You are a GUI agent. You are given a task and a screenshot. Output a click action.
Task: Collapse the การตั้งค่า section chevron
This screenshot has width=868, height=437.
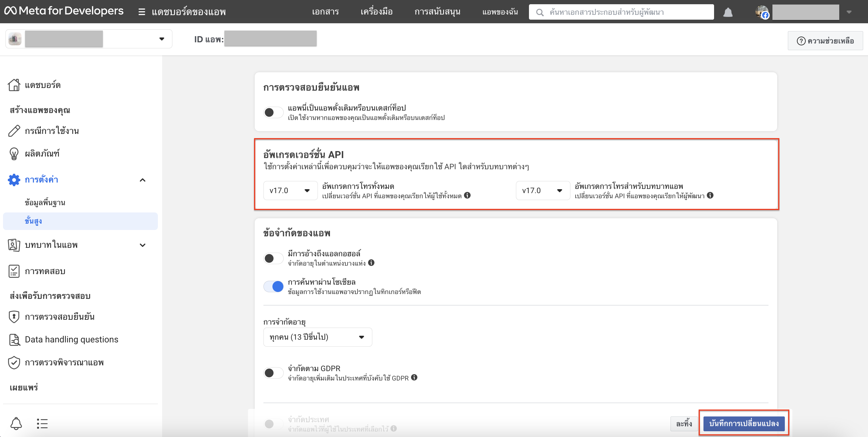click(x=142, y=180)
